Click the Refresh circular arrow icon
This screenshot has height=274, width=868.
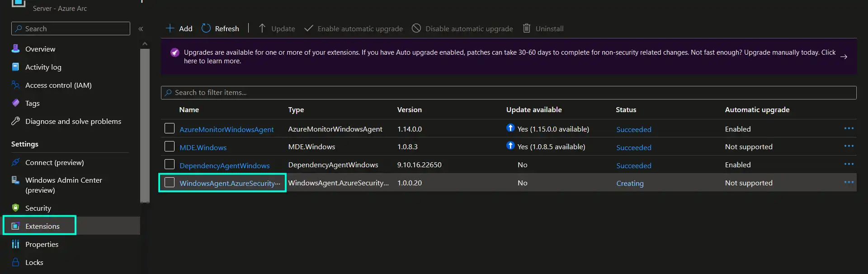tap(206, 28)
